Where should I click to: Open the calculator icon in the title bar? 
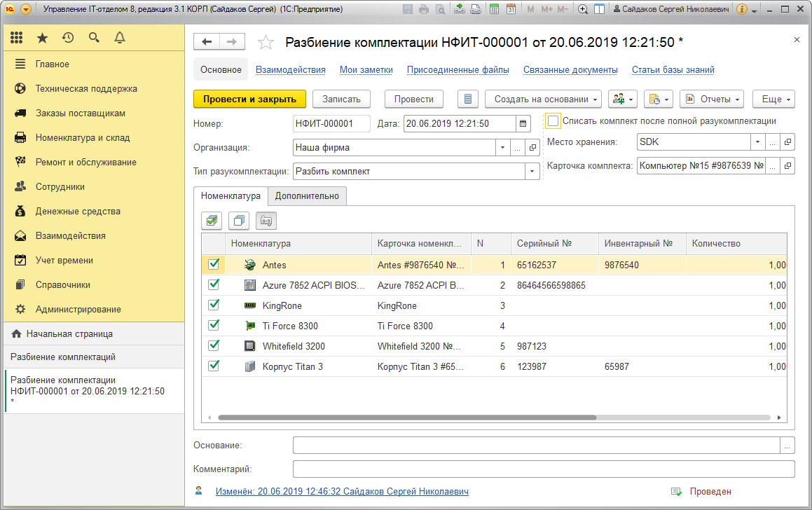tap(495, 9)
